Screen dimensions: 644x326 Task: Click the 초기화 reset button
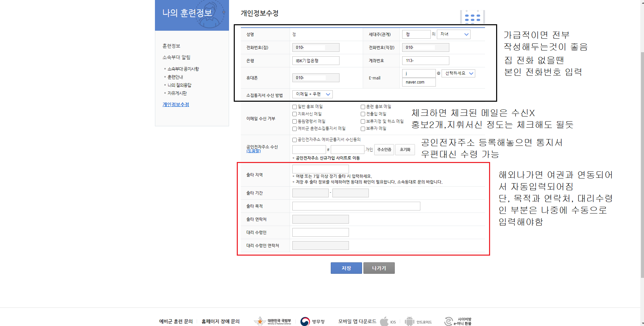[405, 150]
